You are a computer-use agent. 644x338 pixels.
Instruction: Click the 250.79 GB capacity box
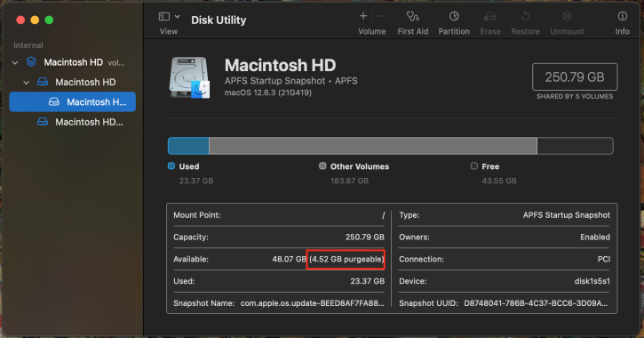click(x=575, y=76)
